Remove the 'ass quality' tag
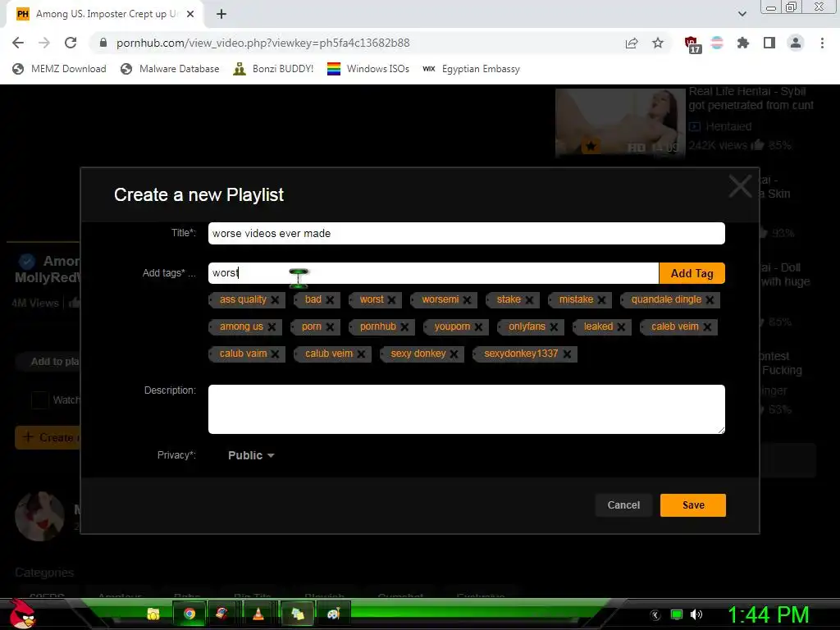This screenshot has width=840, height=630. (x=275, y=300)
